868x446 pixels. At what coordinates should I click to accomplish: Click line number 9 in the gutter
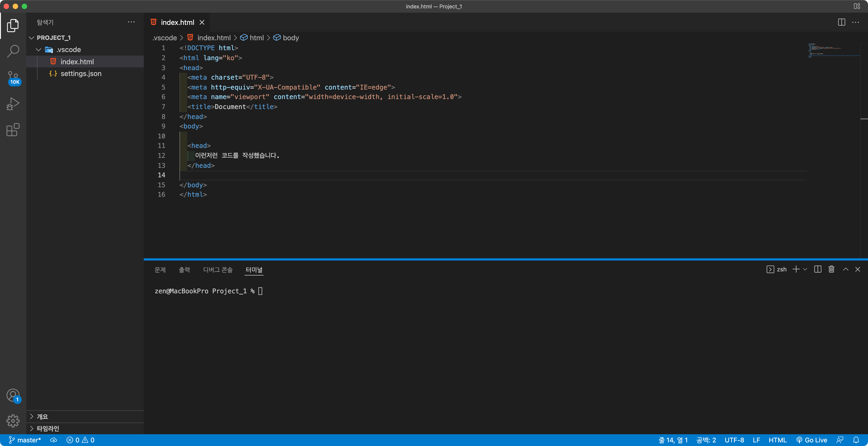point(163,126)
